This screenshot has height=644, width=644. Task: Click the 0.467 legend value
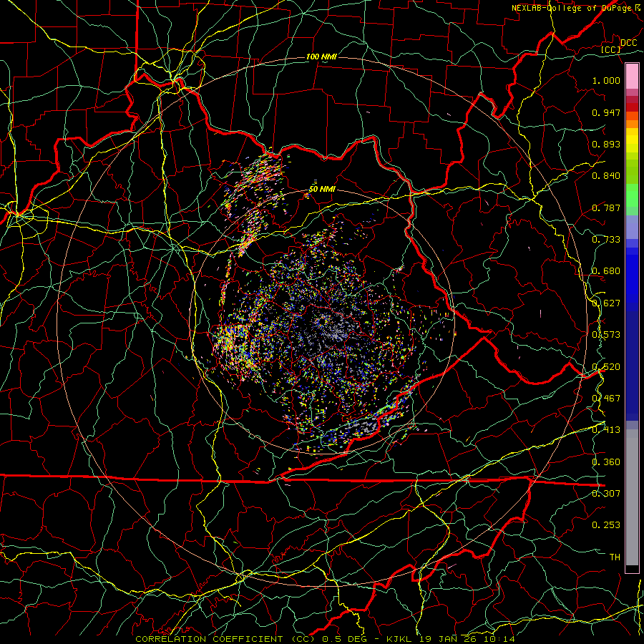tap(606, 399)
